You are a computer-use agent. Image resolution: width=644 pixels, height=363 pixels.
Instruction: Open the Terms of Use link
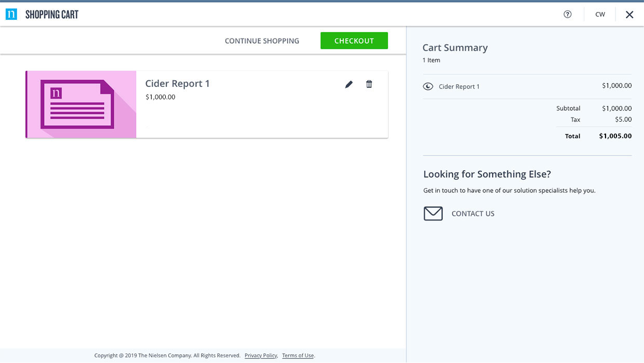point(298,356)
